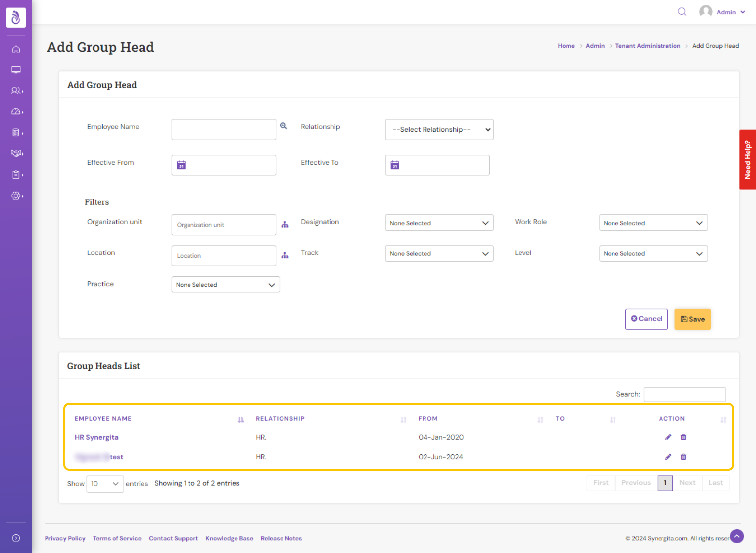Open the Location hierarchy icon
This screenshot has width=756, height=553.
point(285,255)
